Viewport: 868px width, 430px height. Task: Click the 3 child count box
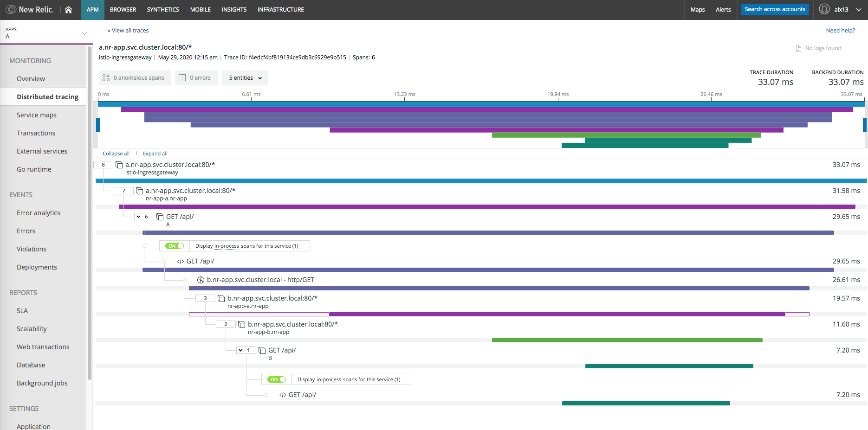[x=205, y=298]
